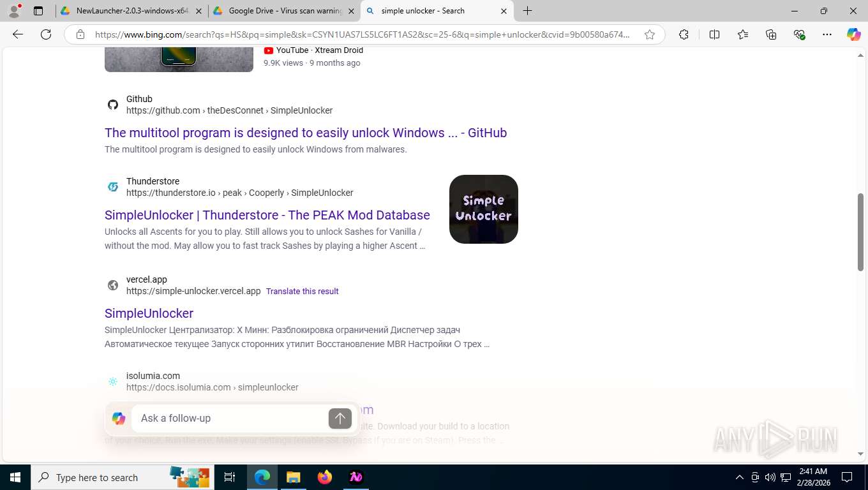This screenshot has height=490, width=868.
Task: Open the SimpleUnlocker vercel result title
Action: (149, 313)
